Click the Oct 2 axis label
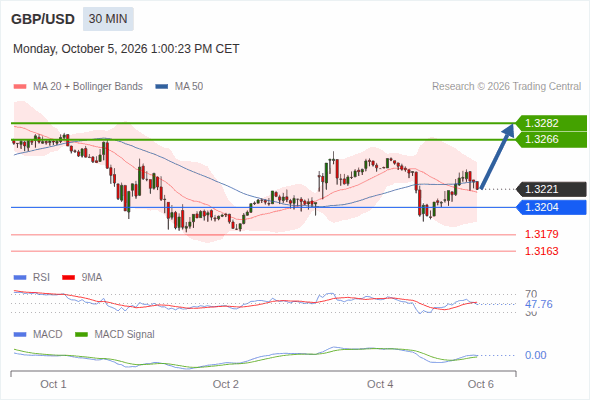The width and height of the screenshot is (590, 400). [225, 384]
